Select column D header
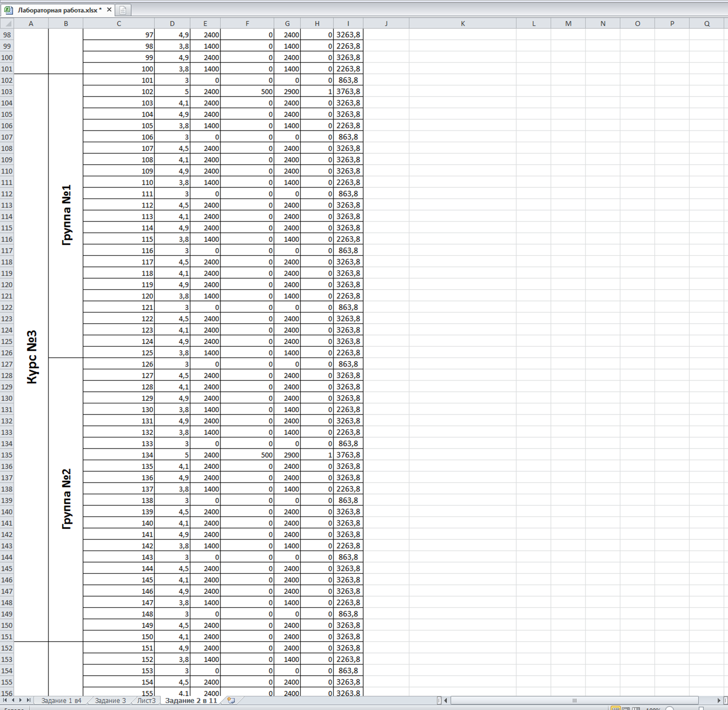 [x=172, y=23]
